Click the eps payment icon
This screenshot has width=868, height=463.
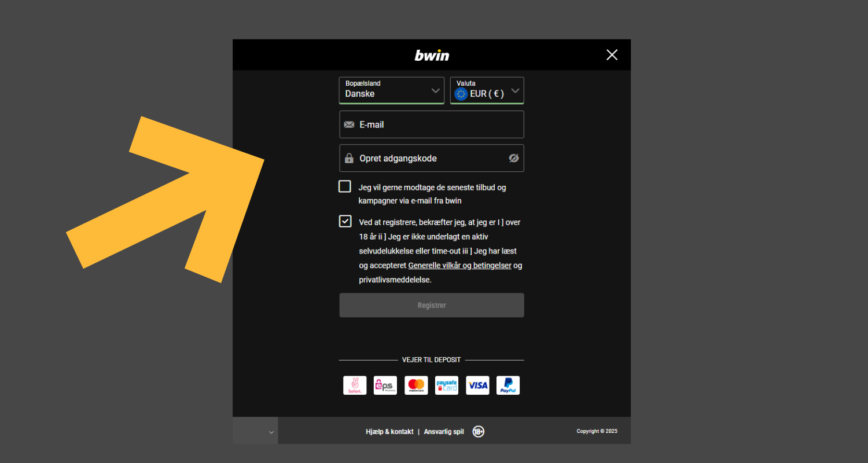(x=385, y=385)
